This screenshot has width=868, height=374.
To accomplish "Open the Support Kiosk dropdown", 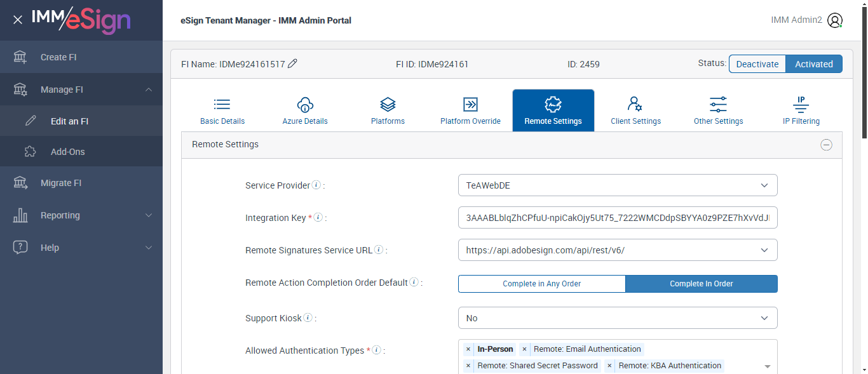I will (617, 318).
